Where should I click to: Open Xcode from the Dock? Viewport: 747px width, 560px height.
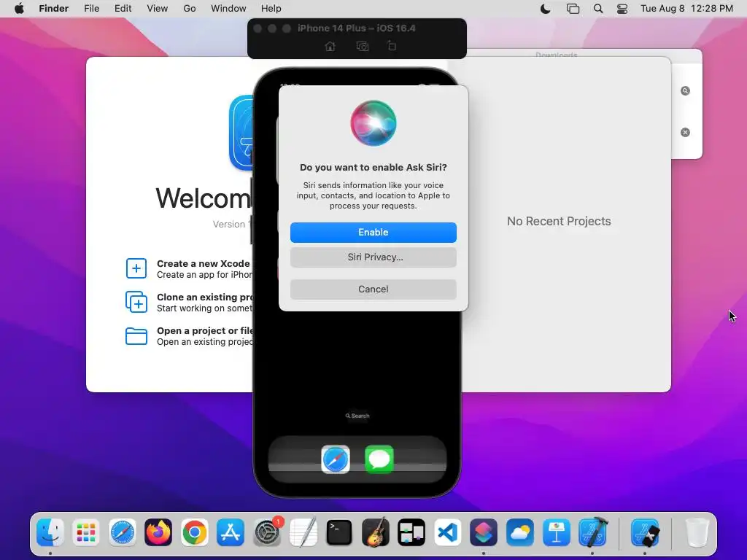[592, 532]
